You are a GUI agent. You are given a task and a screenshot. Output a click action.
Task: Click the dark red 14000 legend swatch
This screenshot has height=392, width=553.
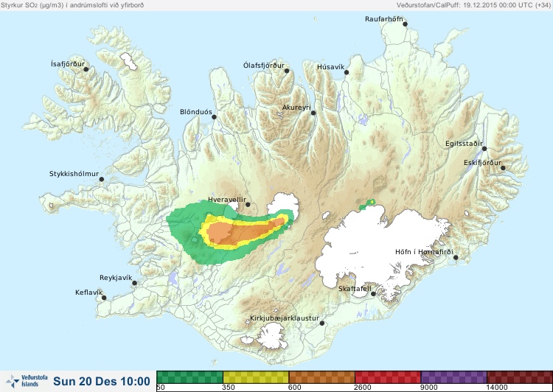coord(520,377)
